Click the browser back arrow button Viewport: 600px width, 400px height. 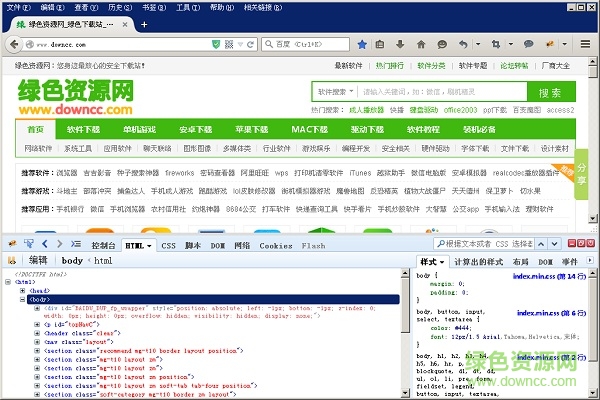click(x=14, y=44)
